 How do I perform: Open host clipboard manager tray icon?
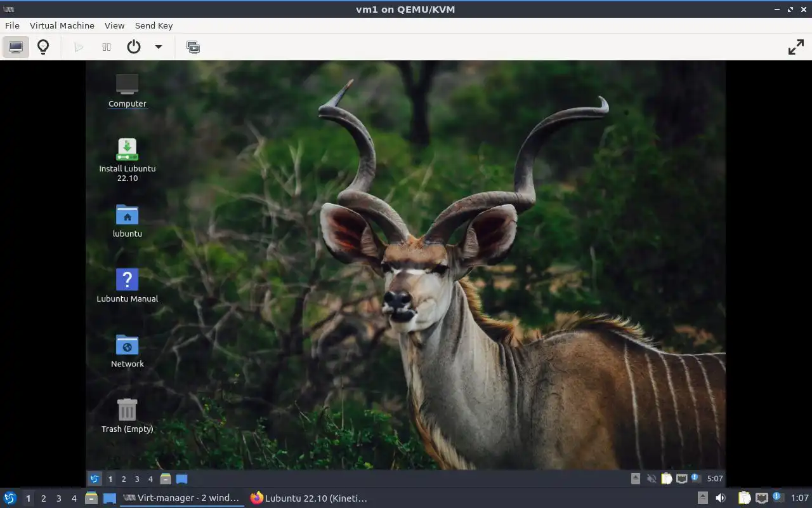click(x=744, y=498)
